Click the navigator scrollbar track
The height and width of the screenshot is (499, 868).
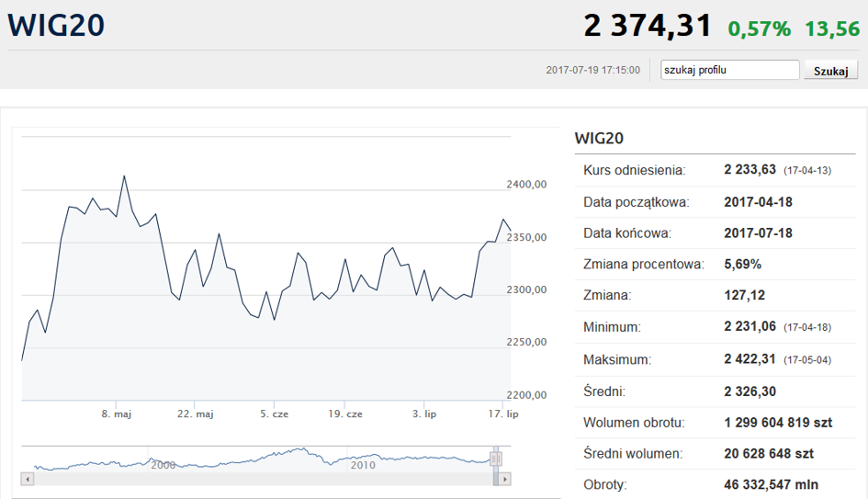click(263, 479)
